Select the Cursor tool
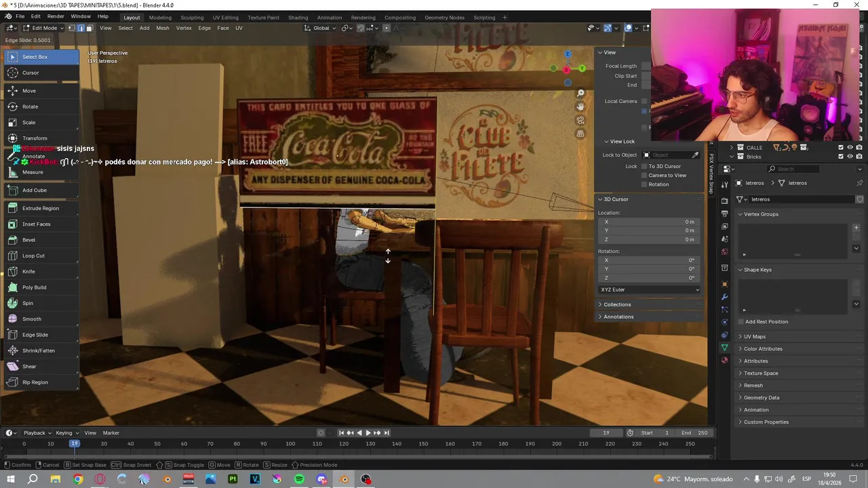 coord(41,73)
